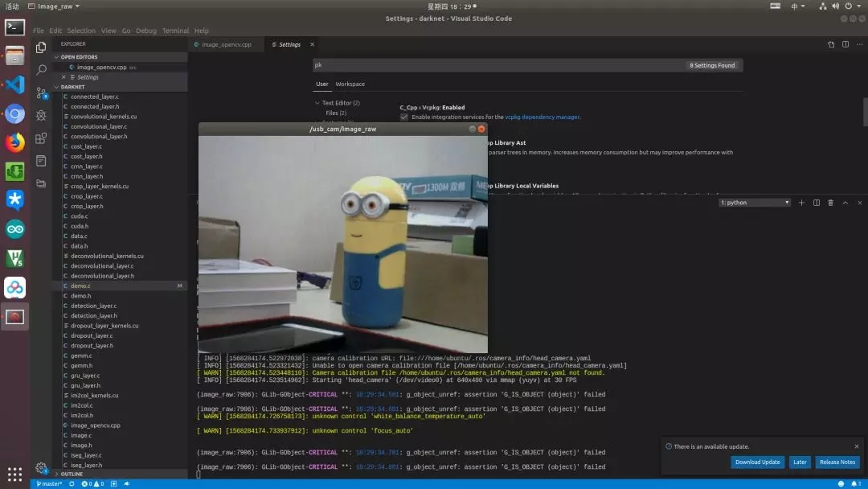
Task: Click the Download Update button
Action: 757,462
